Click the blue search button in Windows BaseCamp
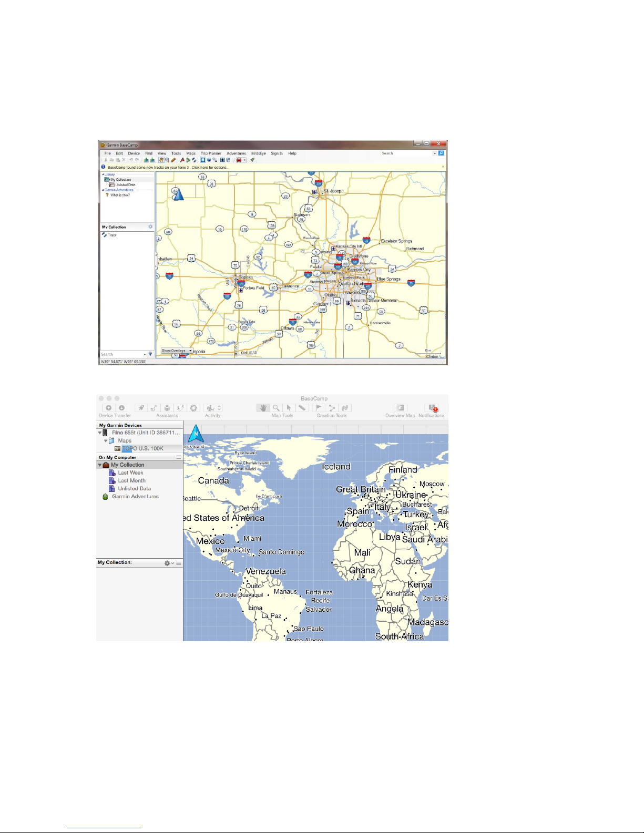Image resolution: width=644 pixels, height=833 pixels. (x=441, y=153)
